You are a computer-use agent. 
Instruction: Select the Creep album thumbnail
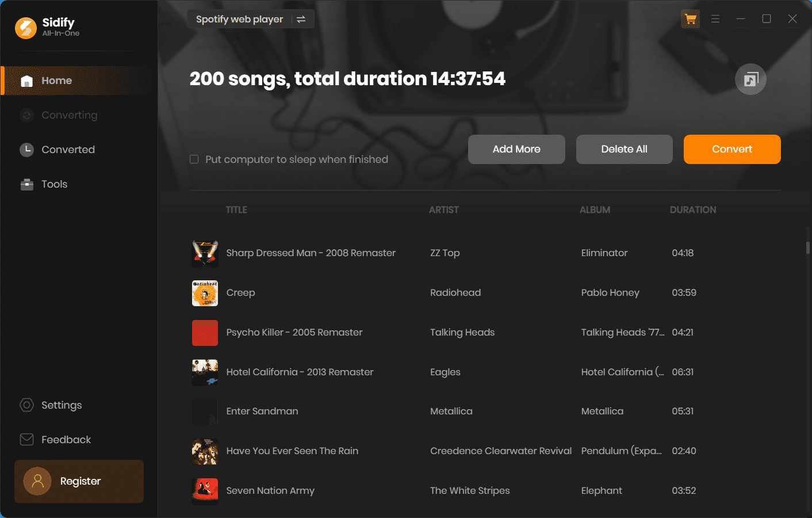pyautogui.click(x=205, y=293)
